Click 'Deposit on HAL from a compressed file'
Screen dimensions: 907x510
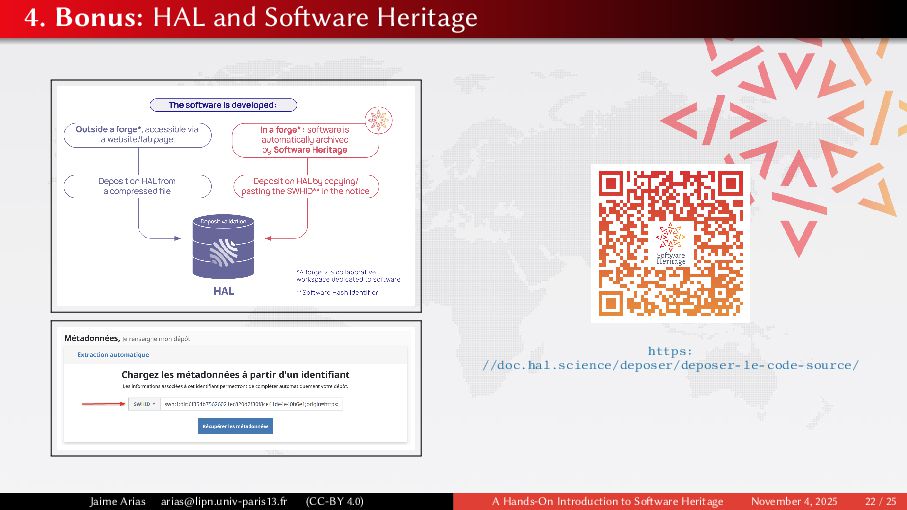(x=138, y=186)
